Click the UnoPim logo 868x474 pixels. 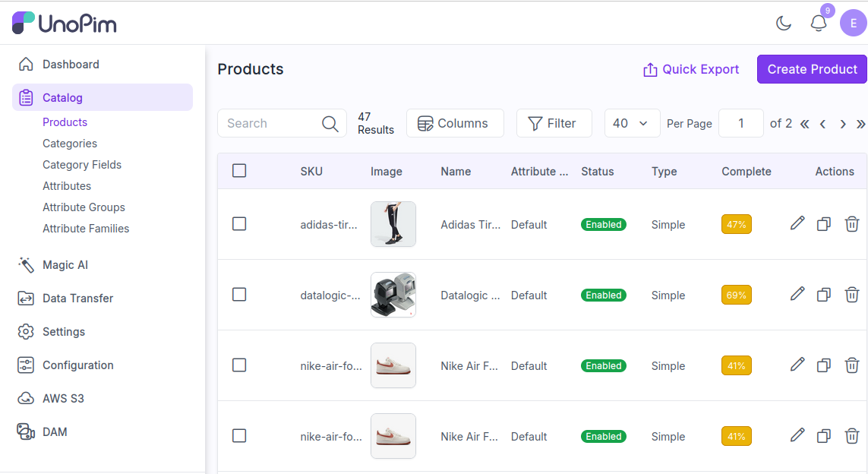(x=65, y=24)
